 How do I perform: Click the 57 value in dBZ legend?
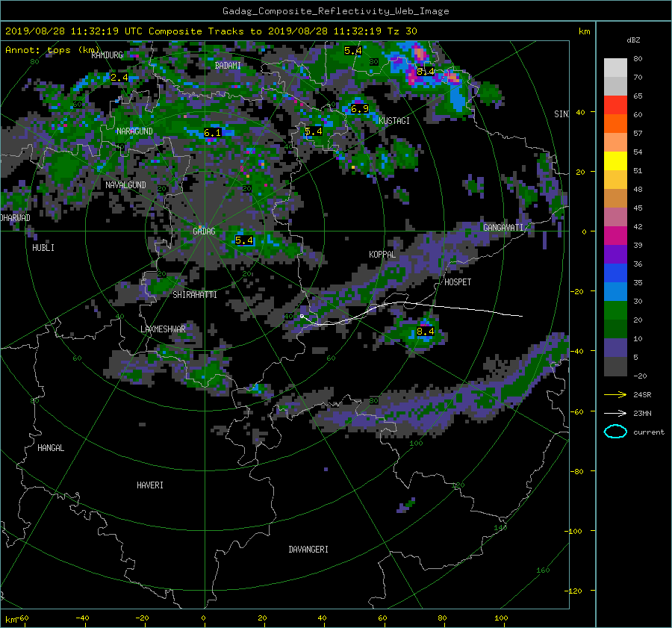pyautogui.click(x=638, y=134)
